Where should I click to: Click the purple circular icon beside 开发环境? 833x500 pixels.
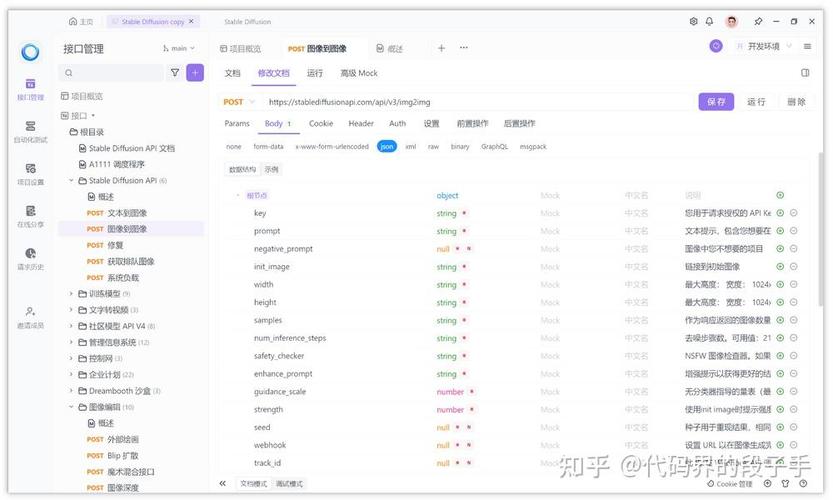(x=716, y=46)
